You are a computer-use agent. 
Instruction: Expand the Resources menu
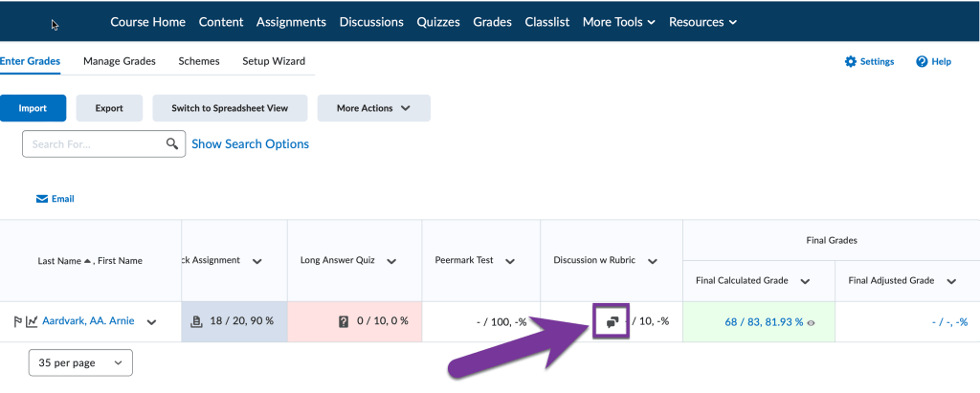(702, 22)
